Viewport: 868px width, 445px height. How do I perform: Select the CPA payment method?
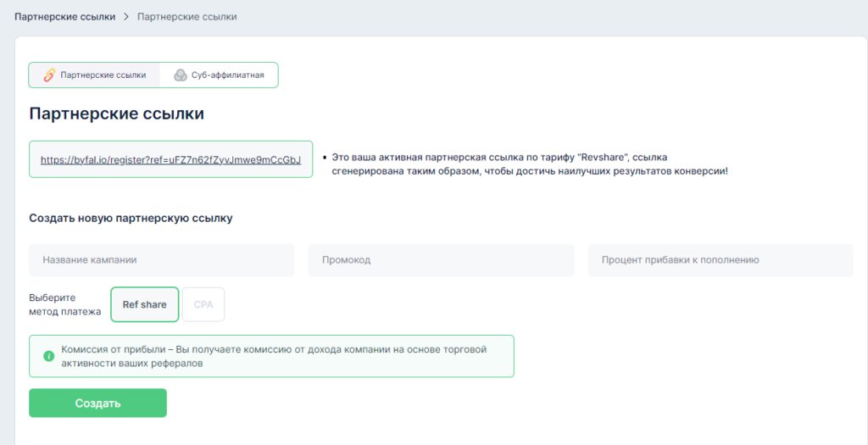[x=203, y=304]
